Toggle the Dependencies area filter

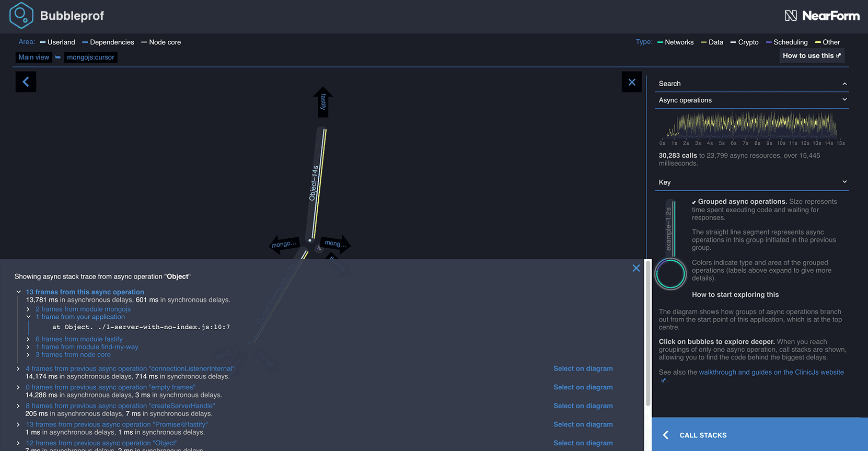click(108, 42)
